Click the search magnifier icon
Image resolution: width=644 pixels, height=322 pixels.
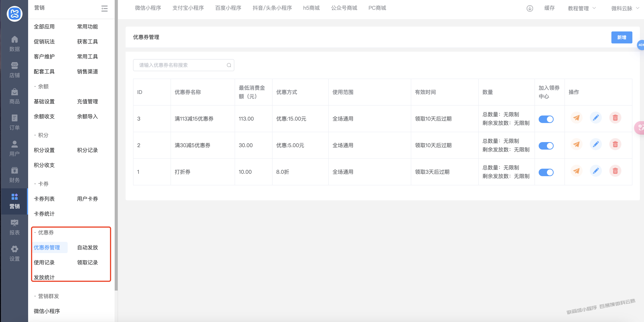(229, 65)
